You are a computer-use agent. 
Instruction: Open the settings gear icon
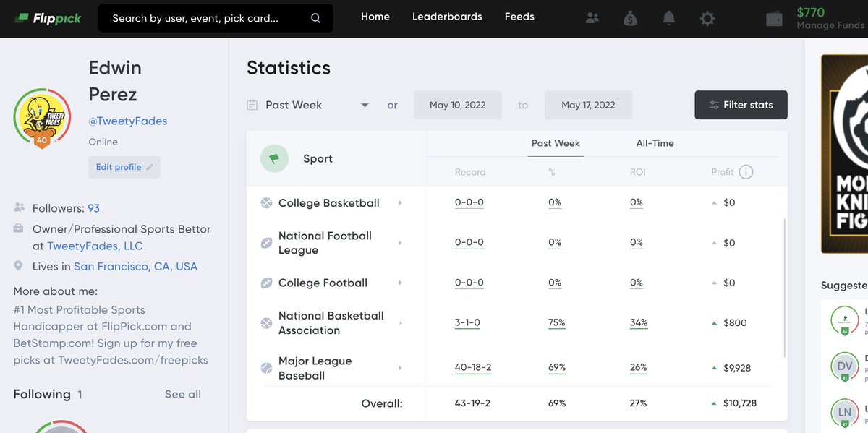(707, 18)
